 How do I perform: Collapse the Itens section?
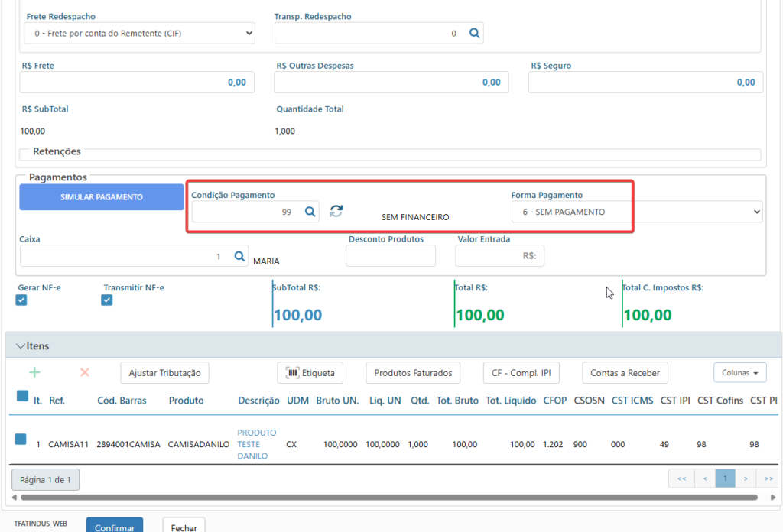pyautogui.click(x=21, y=345)
